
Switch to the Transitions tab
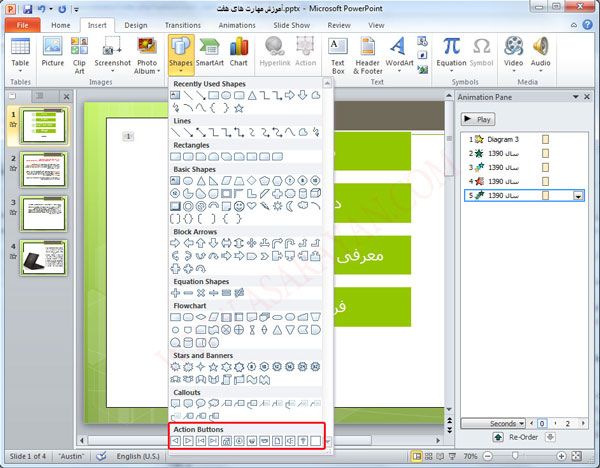click(182, 24)
